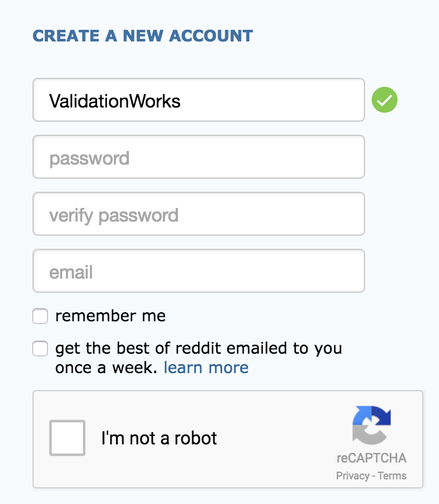Image resolution: width=439 pixels, height=504 pixels.
Task: Click the 'once a week.' text
Action: (x=106, y=368)
